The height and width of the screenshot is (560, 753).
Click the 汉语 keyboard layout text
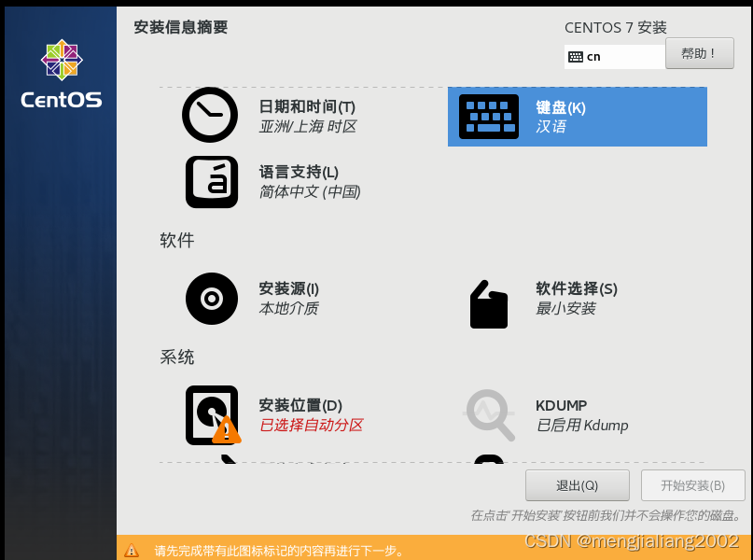point(551,127)
